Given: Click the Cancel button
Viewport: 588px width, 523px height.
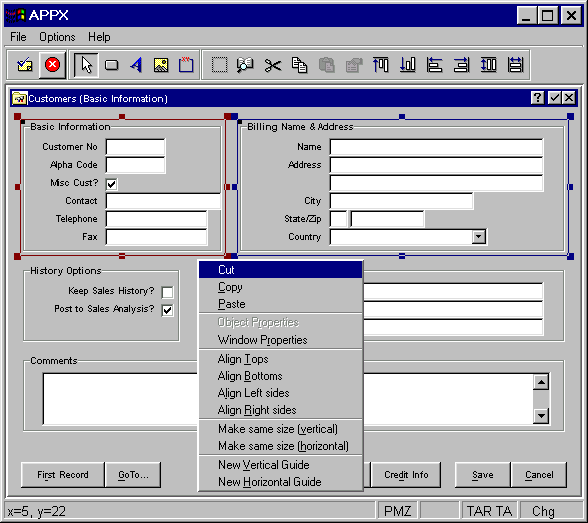Looking at the screenshot, I should click(539, 475).
